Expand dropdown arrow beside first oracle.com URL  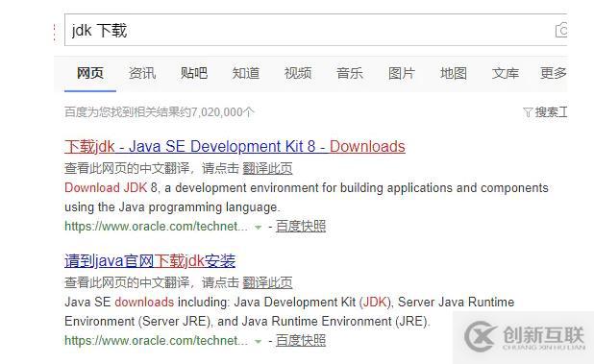click(258, 227)
